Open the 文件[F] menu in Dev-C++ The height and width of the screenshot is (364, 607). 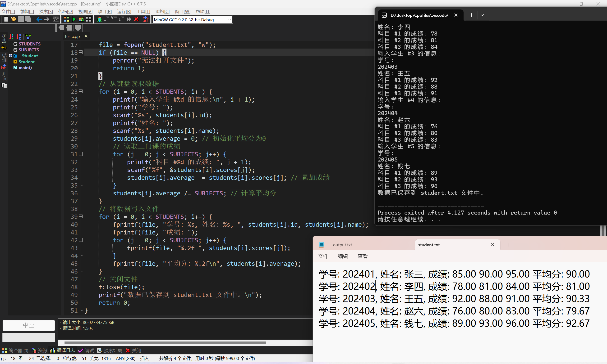(x=8, y=12)
